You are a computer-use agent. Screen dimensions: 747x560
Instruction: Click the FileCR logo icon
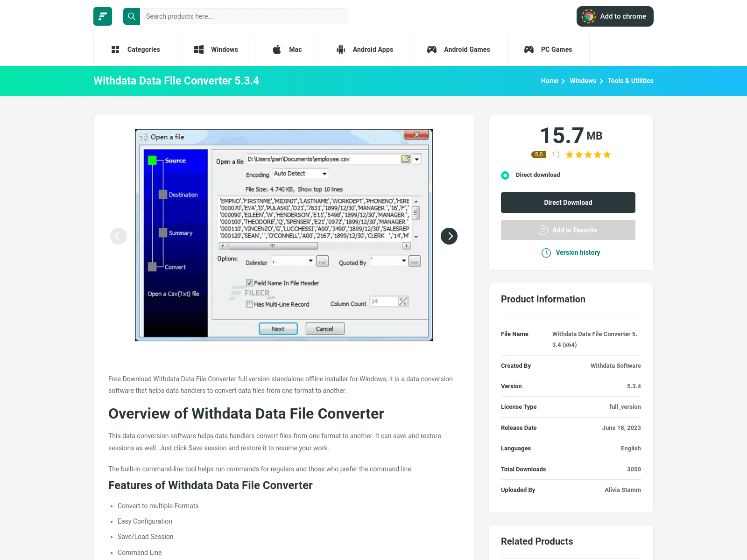tap(103, 16)
